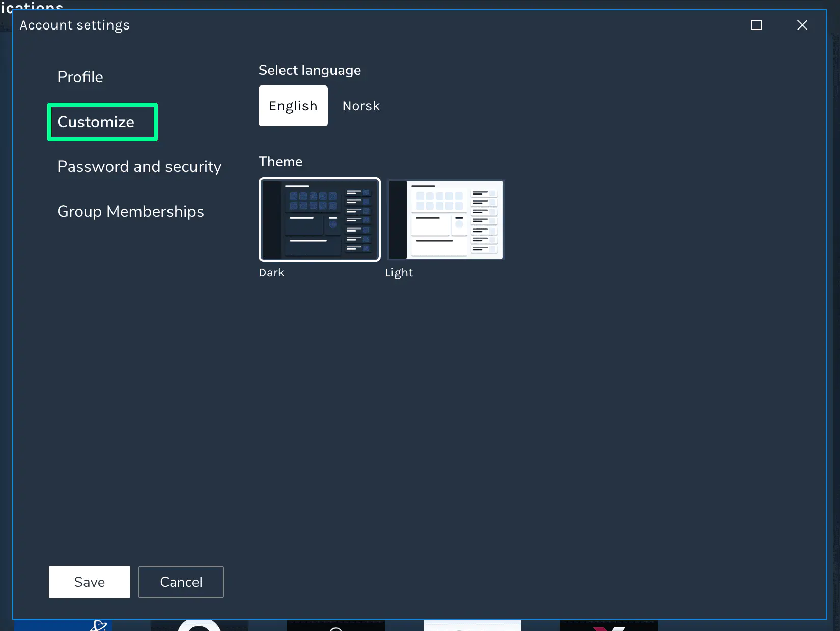Image resolution: width=840 pixels, height=631 pixels.
Task: Choose English as the language
Action: (x=293, y=106)
